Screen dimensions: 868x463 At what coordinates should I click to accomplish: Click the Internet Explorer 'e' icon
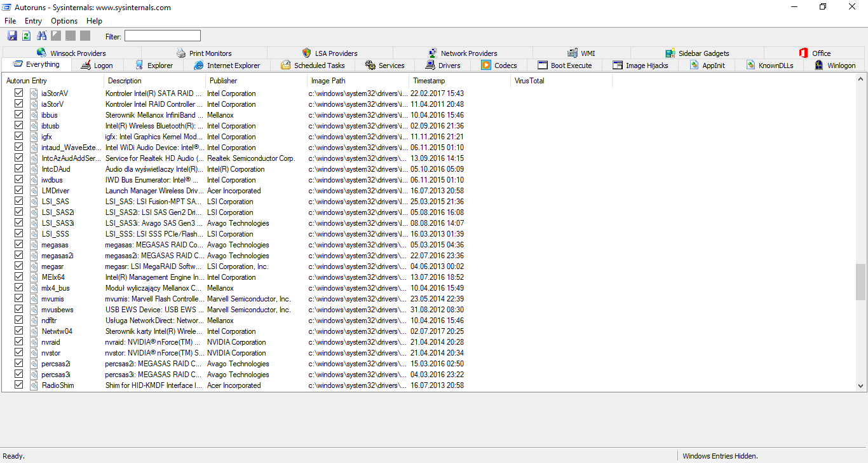(x=199, y=65)
